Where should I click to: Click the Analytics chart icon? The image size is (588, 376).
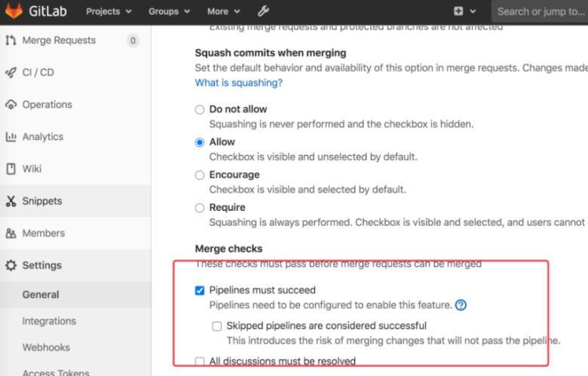pos(11,137)
